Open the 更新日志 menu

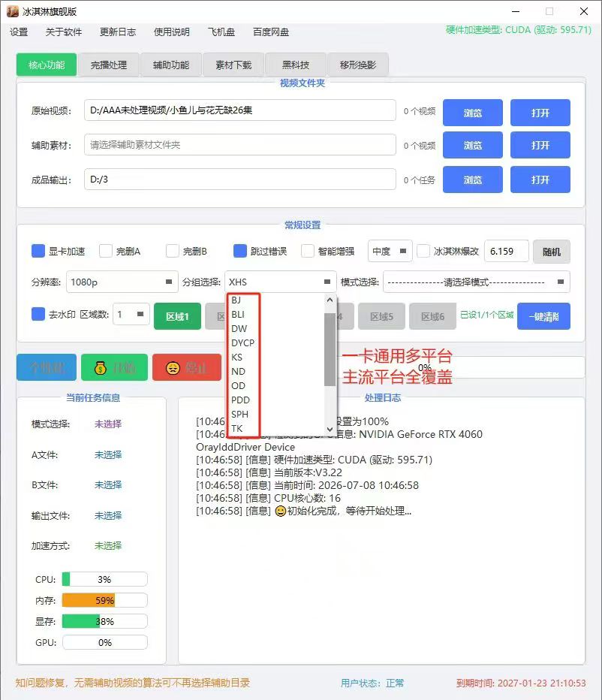(118, 32)
